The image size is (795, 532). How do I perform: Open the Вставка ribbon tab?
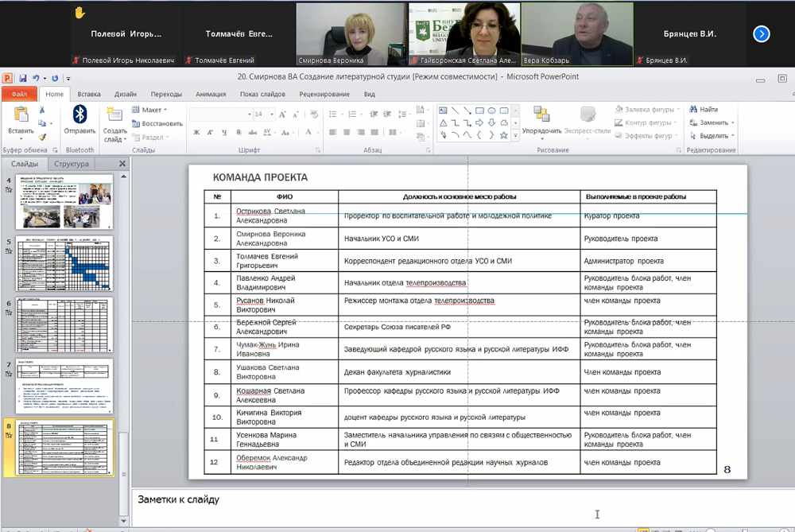(x=89, y=94)
